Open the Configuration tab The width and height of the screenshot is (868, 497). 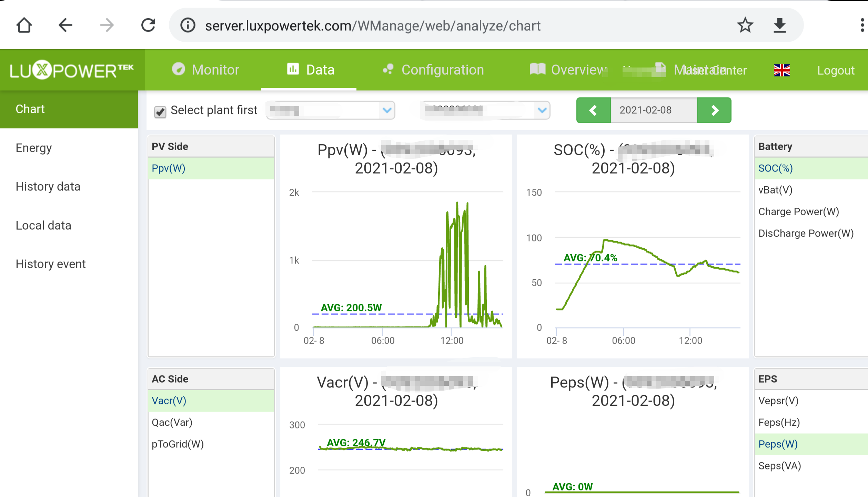tap(433, 70)
